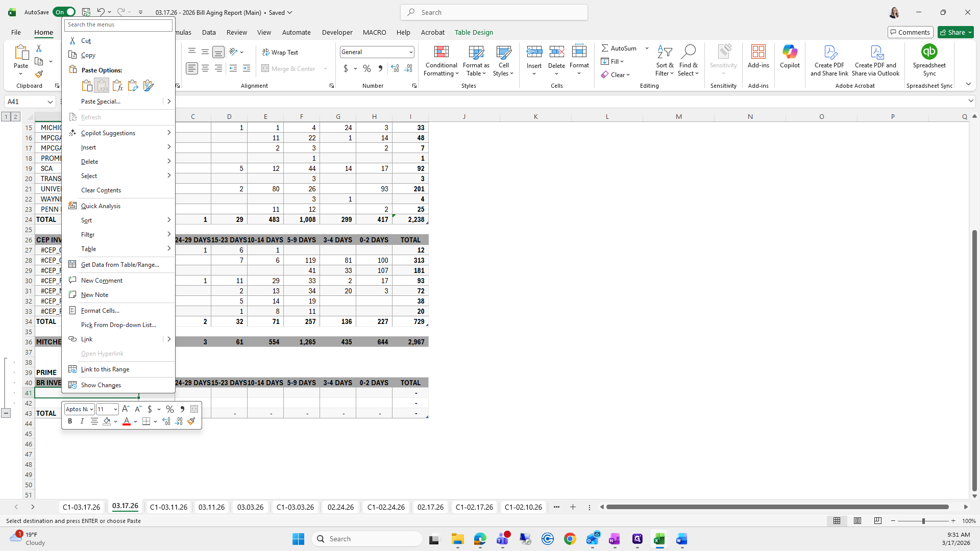Click the Format as Table icon
This screenshot has width=980, height=551.
(x=476, y=52)
